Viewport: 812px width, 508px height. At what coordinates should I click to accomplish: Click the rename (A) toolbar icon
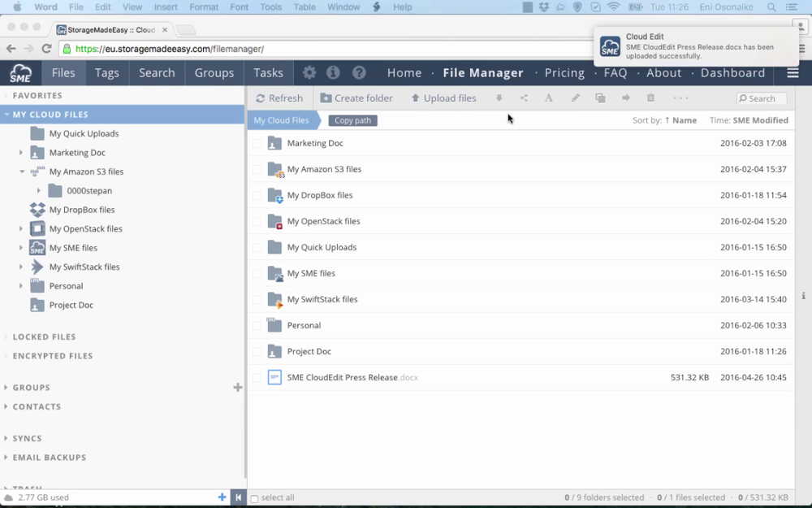pos(549,98)
